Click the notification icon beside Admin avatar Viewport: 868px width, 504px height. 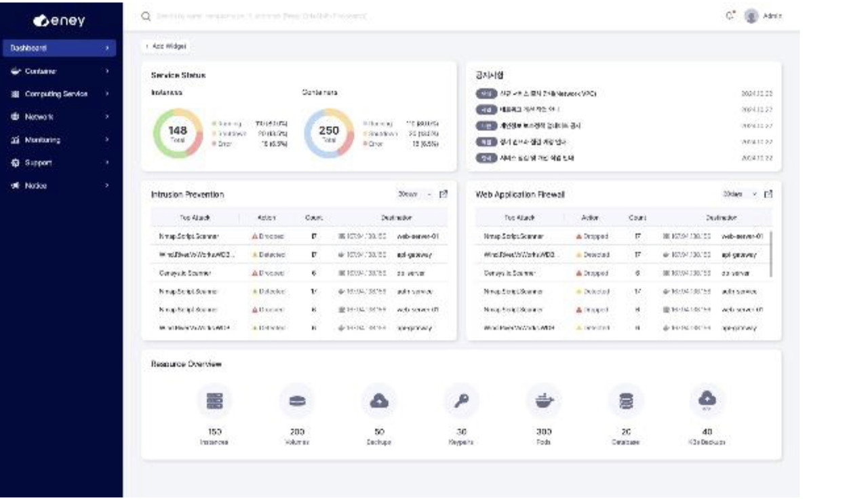pyautogui.click(x=730, y=16)
